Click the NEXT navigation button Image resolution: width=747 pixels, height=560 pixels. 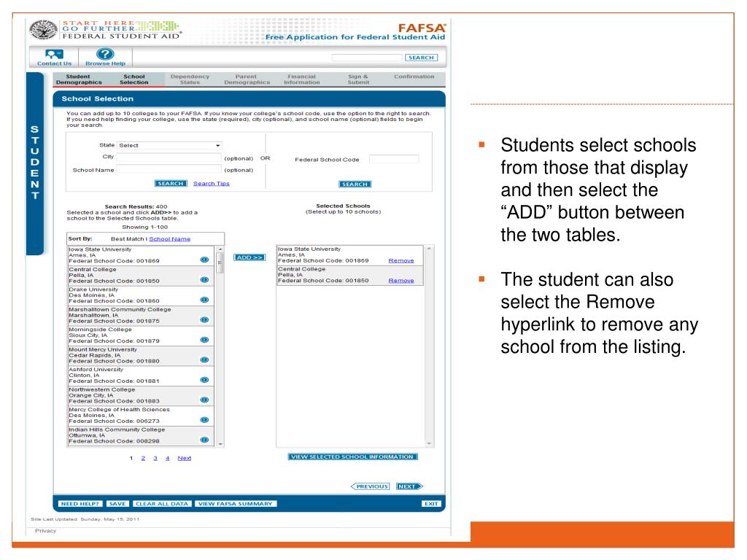[410, 486]
